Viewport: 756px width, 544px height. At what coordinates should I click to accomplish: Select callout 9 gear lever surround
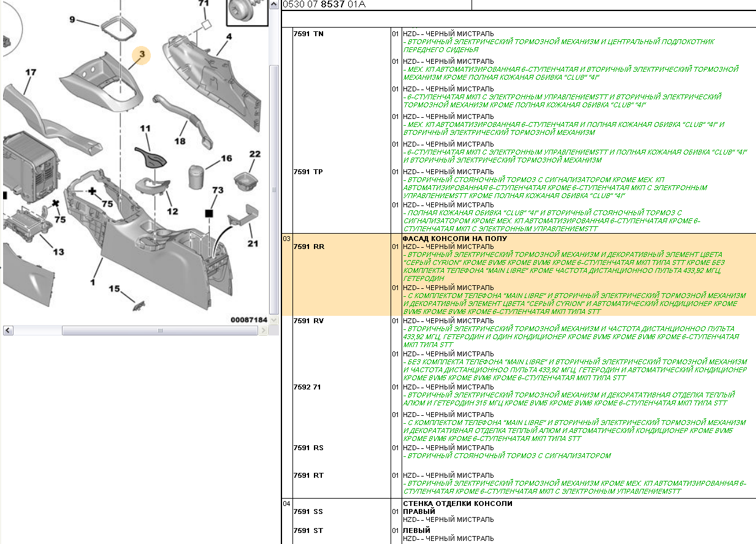point(72,20)
